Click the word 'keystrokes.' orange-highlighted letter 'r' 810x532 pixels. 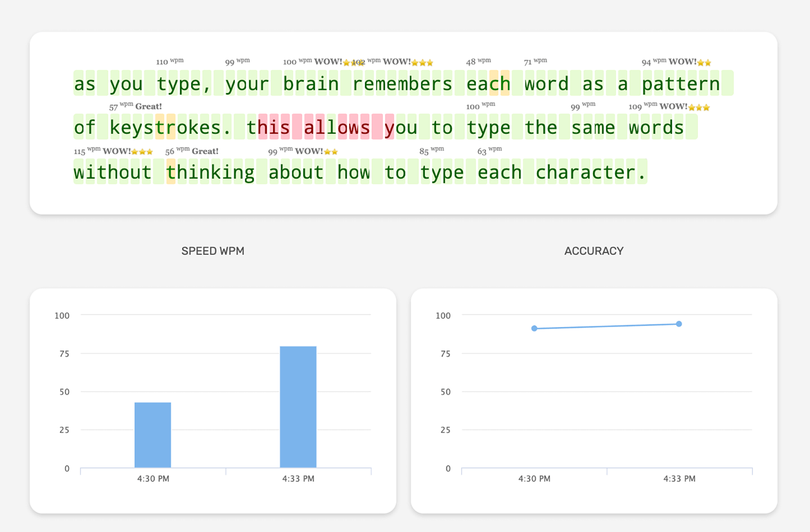point(171,128)
